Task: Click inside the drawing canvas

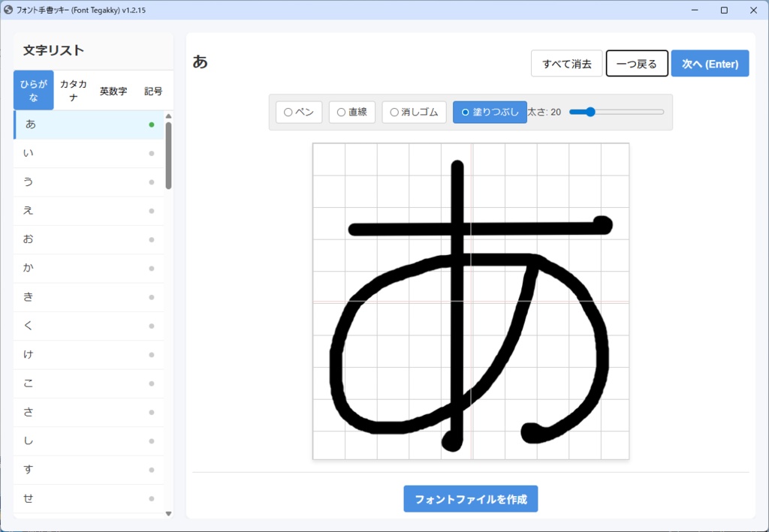Action: (x=472, y=302)
